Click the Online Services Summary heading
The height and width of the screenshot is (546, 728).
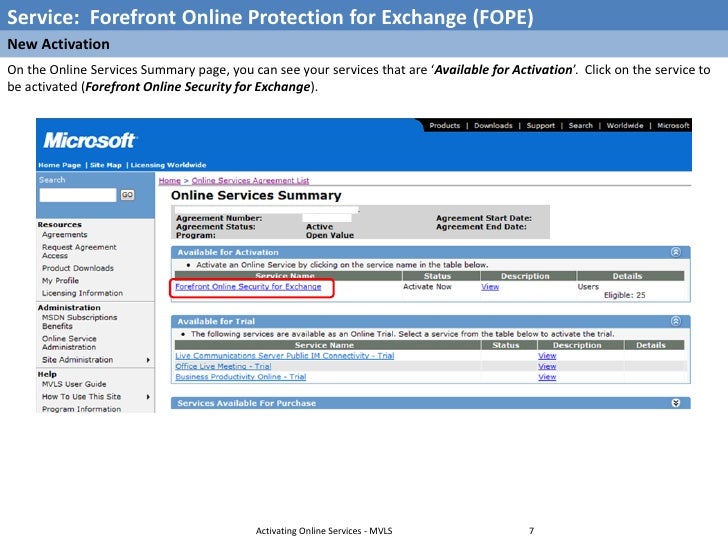click(256, 195)
